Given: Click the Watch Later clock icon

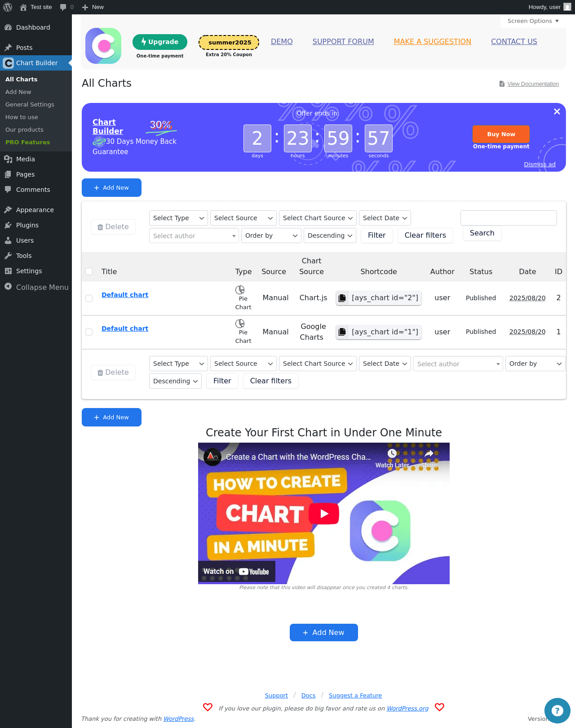Looking at the screenshot, I should tap(392, 454).
